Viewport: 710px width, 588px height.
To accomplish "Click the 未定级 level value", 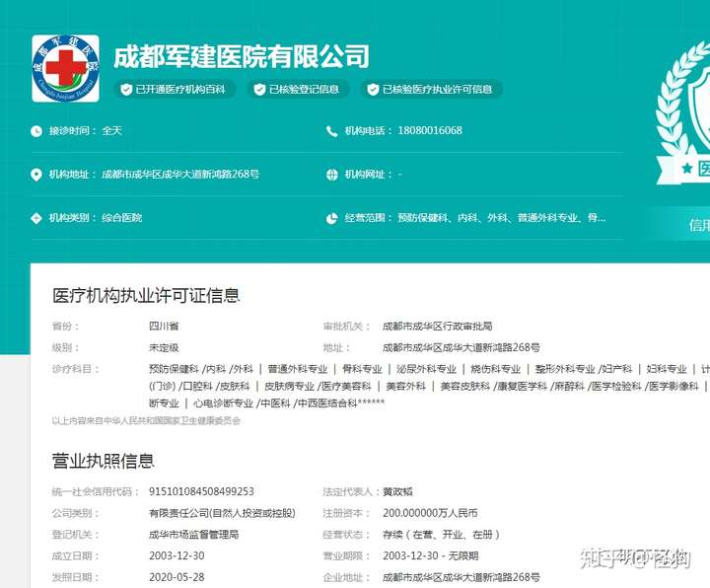I will pos(164,347).
